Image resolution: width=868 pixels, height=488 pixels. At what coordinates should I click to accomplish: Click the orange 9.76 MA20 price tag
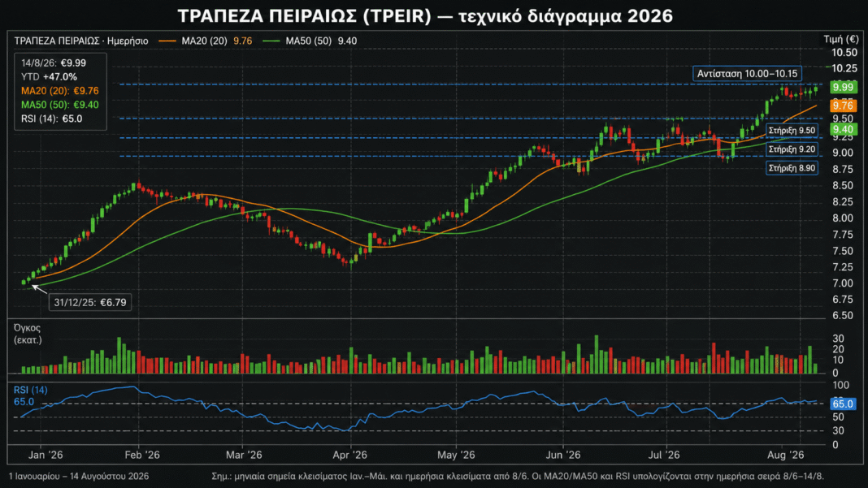[x=843, y=105]
